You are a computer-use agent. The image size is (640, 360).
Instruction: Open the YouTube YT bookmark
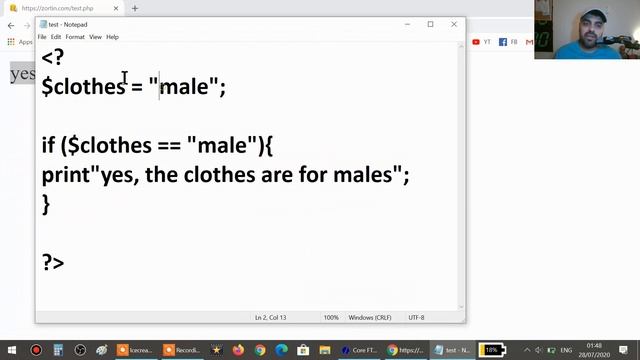[481, 42]
